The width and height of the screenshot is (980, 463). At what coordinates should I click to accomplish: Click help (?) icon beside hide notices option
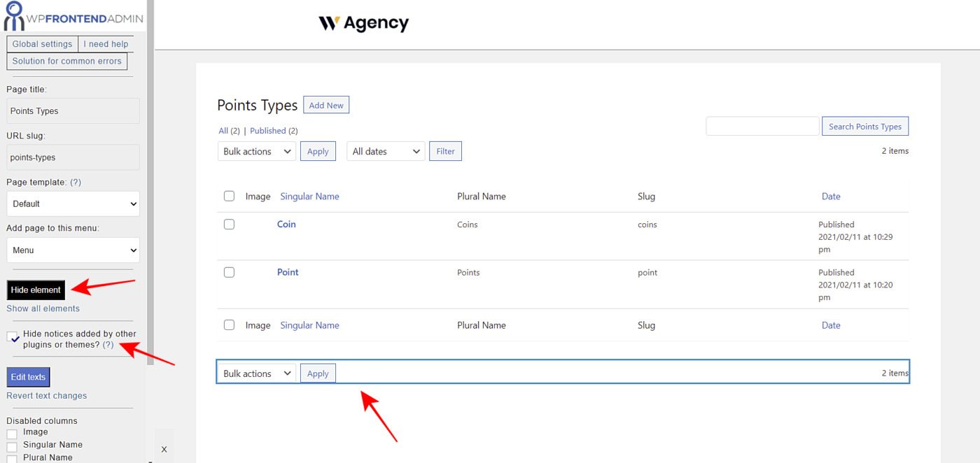pos(108,345)
